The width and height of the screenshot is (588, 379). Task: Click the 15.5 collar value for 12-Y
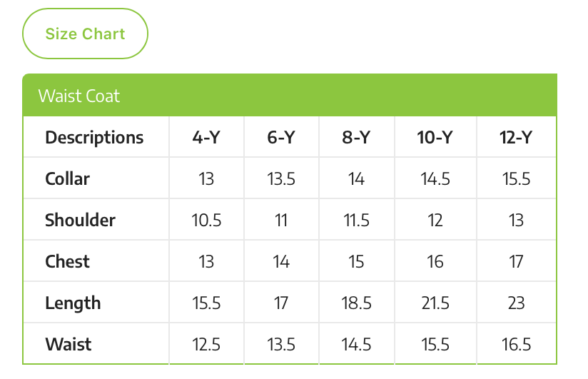[x=516, y=178]
